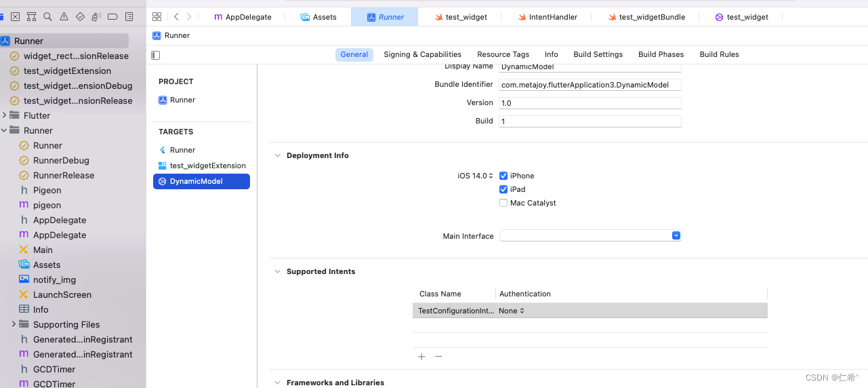The width and height of the screenshot is (868, 388).
Task: Open the report navigator icon
Action: pos(129,16)
